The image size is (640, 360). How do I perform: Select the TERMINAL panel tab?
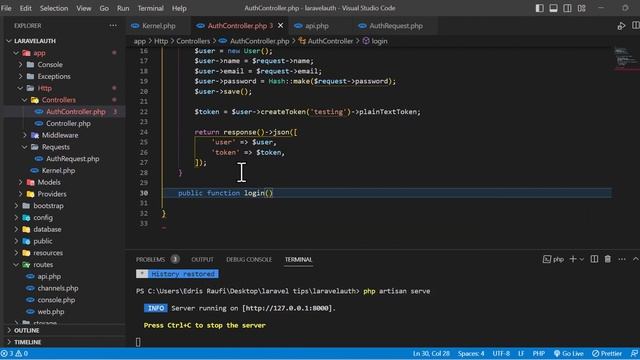[298, 260]
